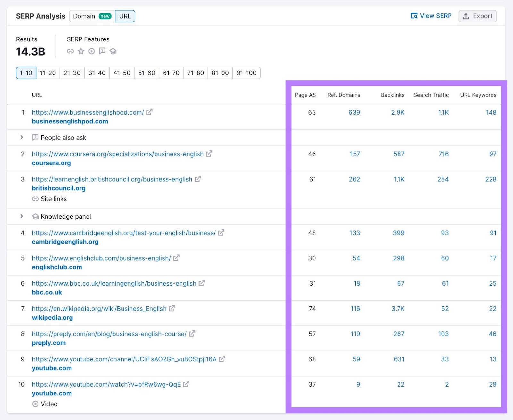Switch analysis to Domain view

[x=84, y=16]
